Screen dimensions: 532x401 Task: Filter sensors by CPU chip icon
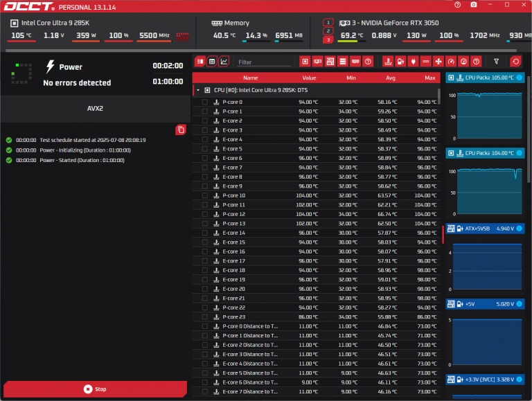(x=305, y=62)
